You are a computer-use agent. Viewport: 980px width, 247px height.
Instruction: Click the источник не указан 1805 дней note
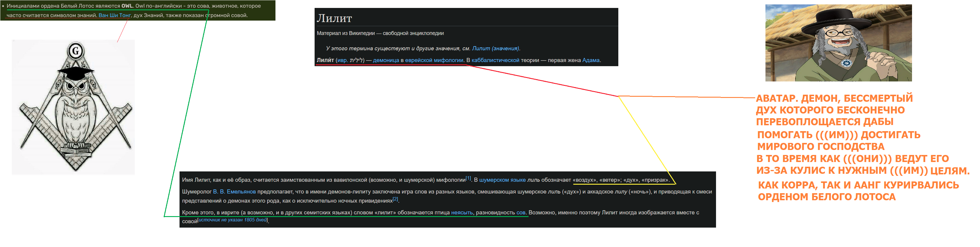click(x=232, y=220)
